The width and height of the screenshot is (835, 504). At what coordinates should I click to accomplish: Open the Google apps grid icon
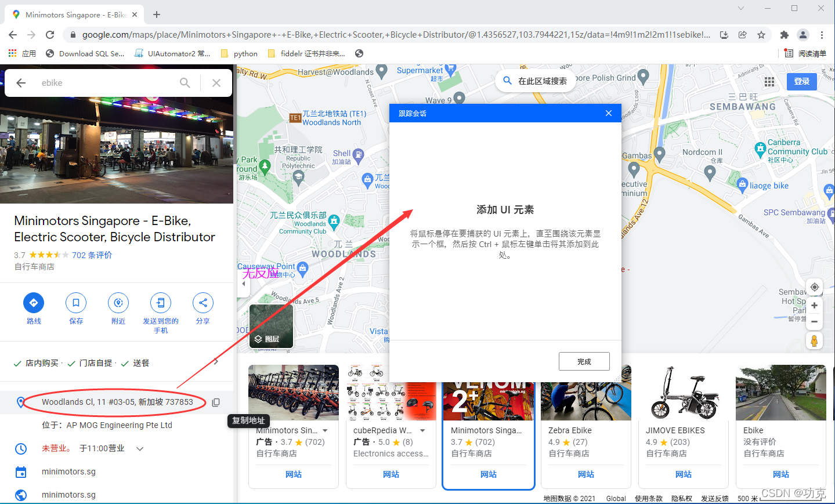coord(769,82)
